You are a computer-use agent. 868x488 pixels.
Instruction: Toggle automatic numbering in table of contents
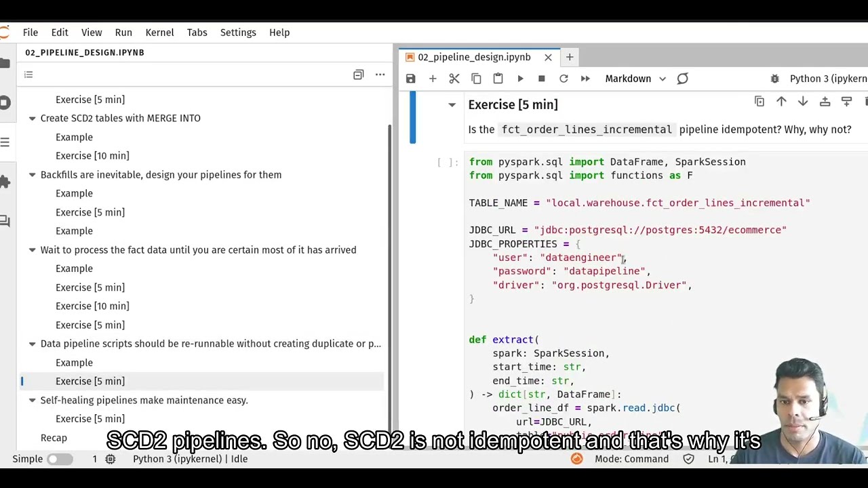point(28,75)
